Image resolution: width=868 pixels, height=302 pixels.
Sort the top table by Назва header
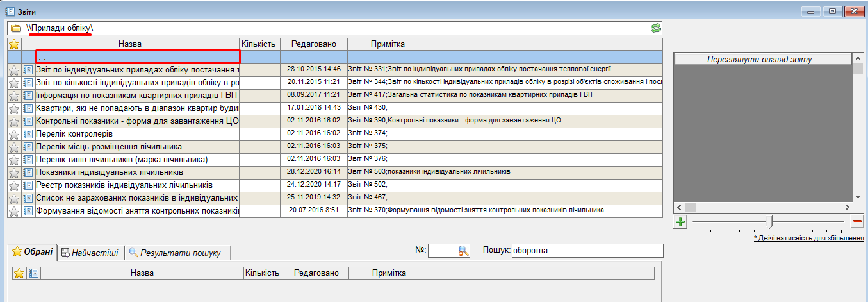pos(130,44)
